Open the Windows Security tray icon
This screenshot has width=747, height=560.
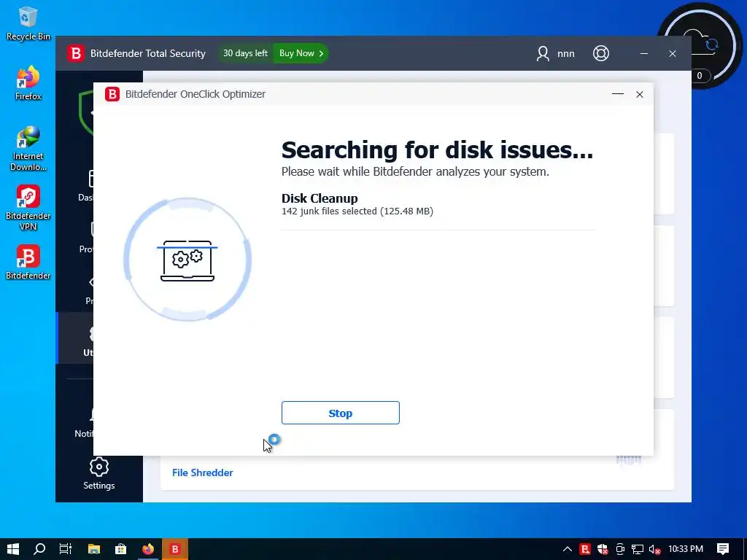pyautogui.click(x=603, y=549)
